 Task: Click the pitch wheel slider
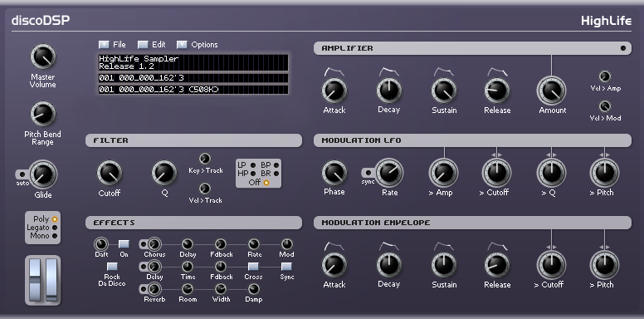click(x=35, y=280)
